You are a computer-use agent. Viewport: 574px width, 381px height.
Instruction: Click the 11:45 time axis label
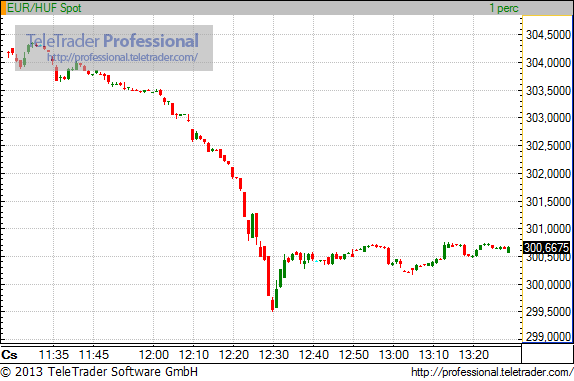pos(94,355)
